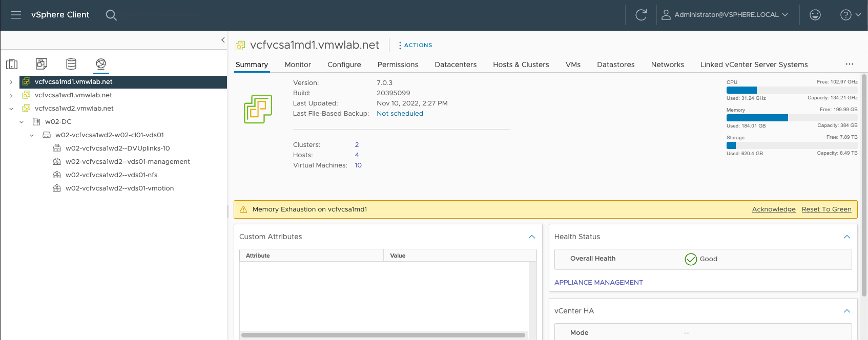This screenshot has height=340, width=868.
Task: Switch to VMs and Templates inventory view
Action: tap(42, 63)
